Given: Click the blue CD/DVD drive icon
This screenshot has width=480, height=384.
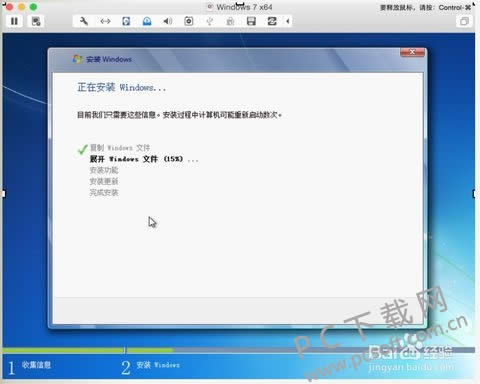Looking at the screenshot, I should click(147, 21).
